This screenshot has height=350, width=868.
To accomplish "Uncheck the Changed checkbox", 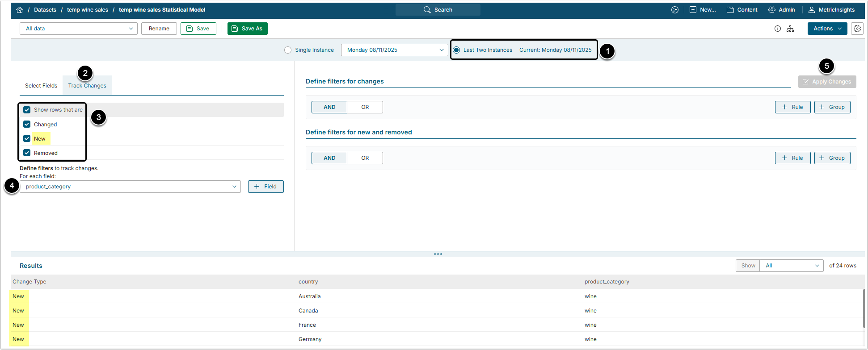I will (x=27, y=125).
